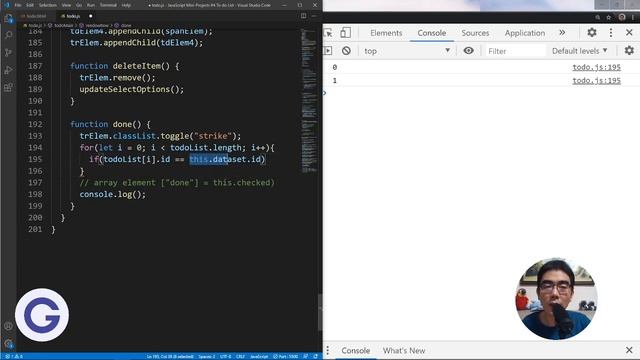Click the Live Server port status item
The height and width of the screenshot is (360, 640).
click(x=285, y=356)
